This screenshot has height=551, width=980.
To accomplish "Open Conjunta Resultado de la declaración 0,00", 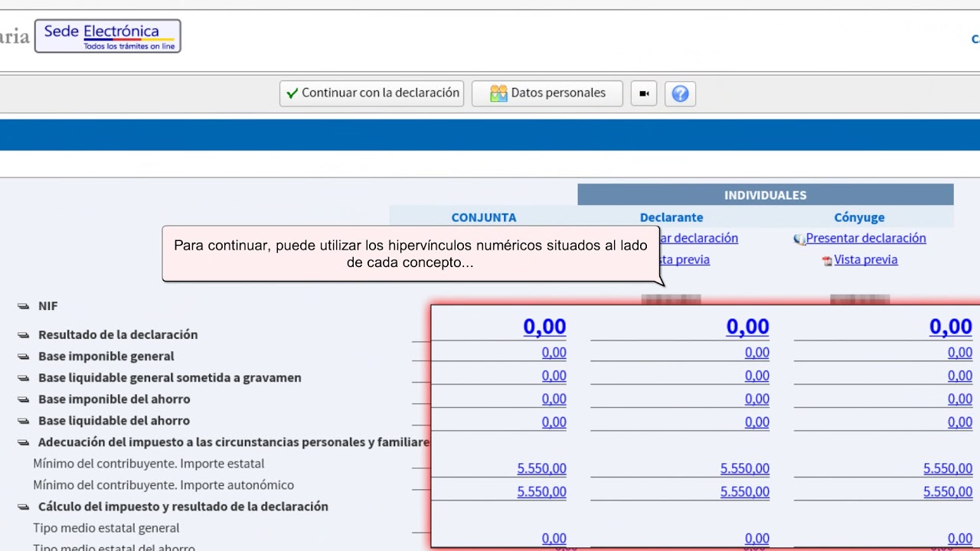I will coord(544,327).
